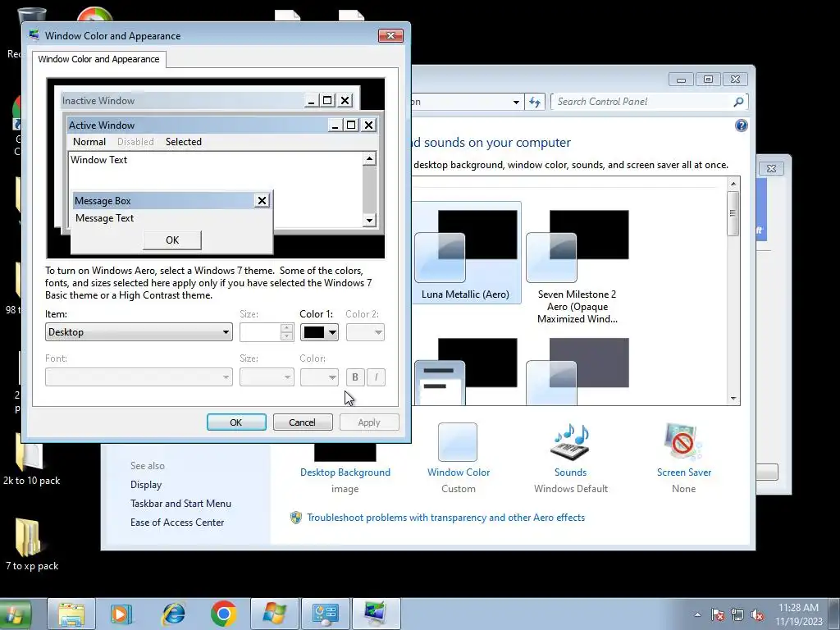The width and height of the screenshot is (840, 630).
Task: Select the theme with dark window thumbnail
Action: 466,371
